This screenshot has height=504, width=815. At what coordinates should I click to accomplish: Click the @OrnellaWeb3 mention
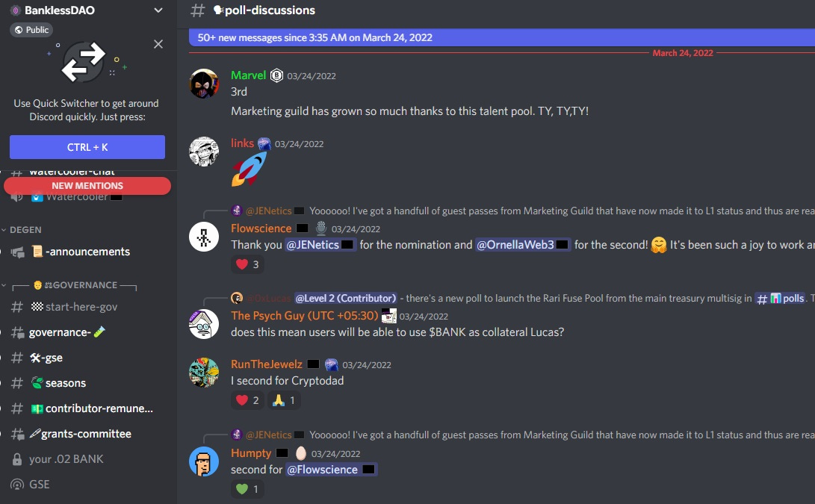pyautogui.click(x=522, y=245)
